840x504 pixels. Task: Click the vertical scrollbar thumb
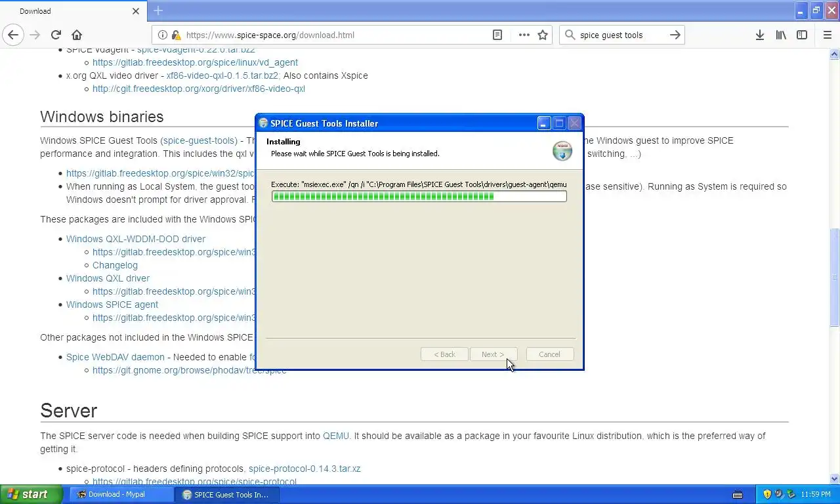click(835, 277)
